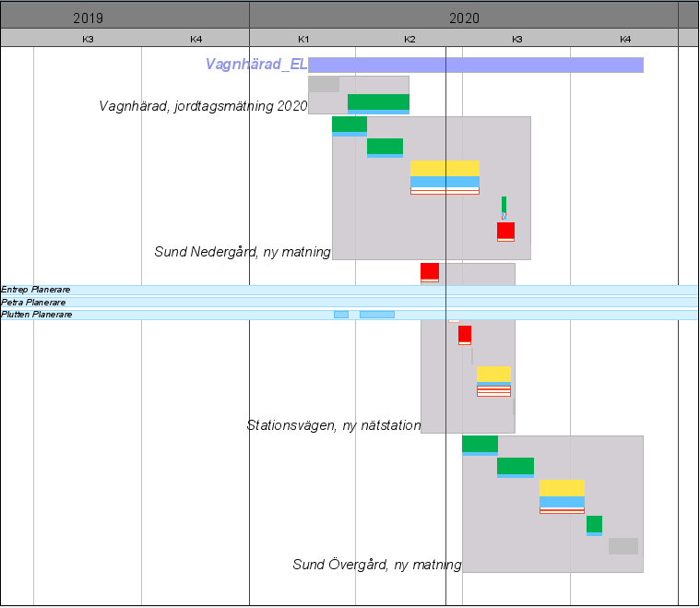This screenshot has width=700, height=608.
Task: Select the red task below Plutten row
Action: tap(465, 335)
